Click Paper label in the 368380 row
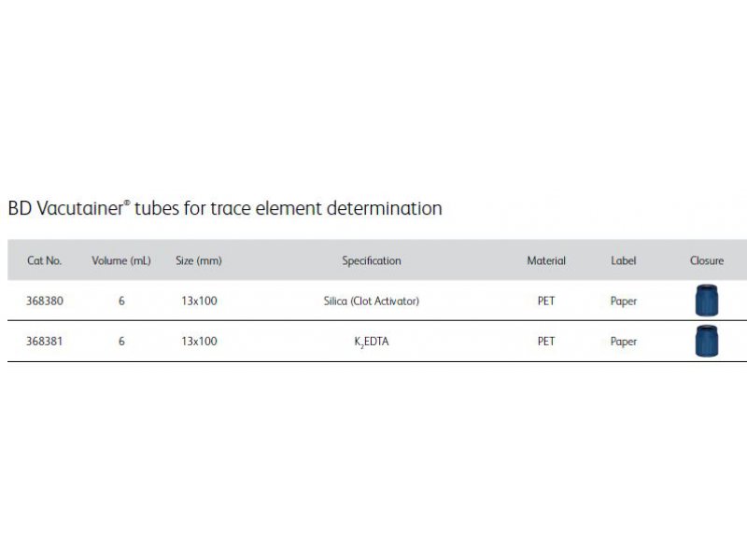Screen dimensions: 747x560 623,301
